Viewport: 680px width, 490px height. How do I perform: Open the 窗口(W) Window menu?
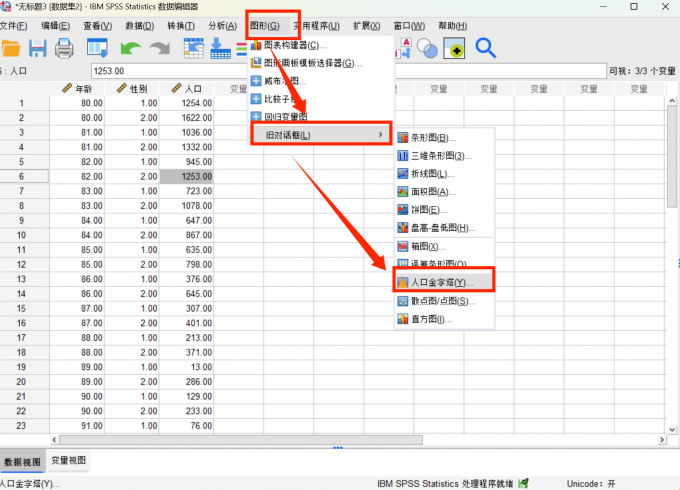pyautogui.click(x=409, y=26)
